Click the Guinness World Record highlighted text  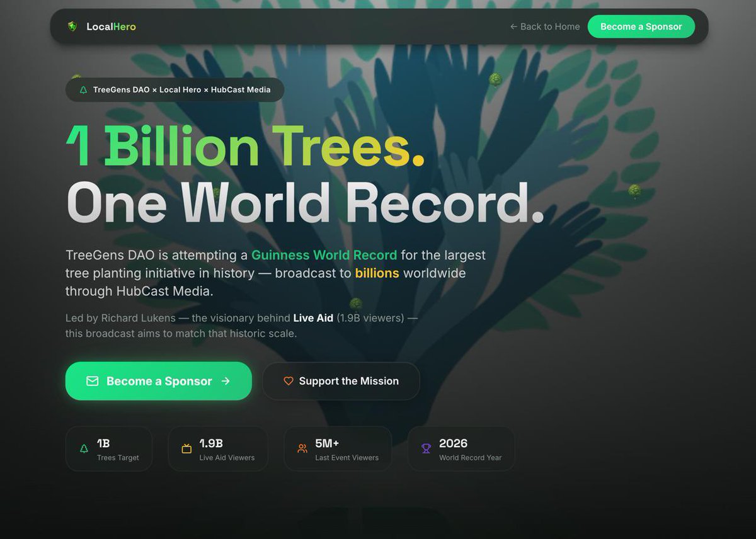(324, 255)
